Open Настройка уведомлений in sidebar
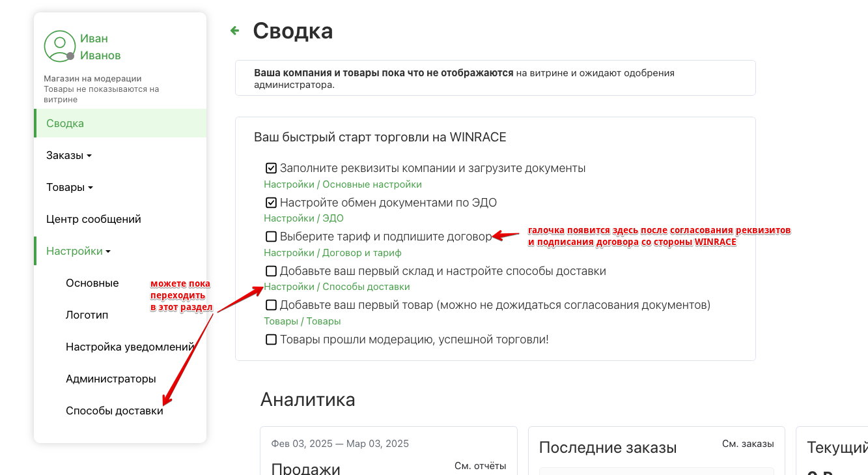Screen dimensions: 868x475 pos(130,347)
